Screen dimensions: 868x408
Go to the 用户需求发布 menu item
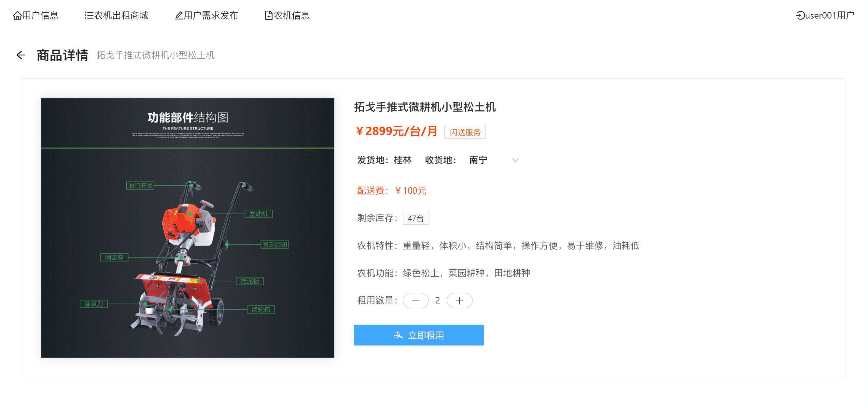(x=211, y=16)
